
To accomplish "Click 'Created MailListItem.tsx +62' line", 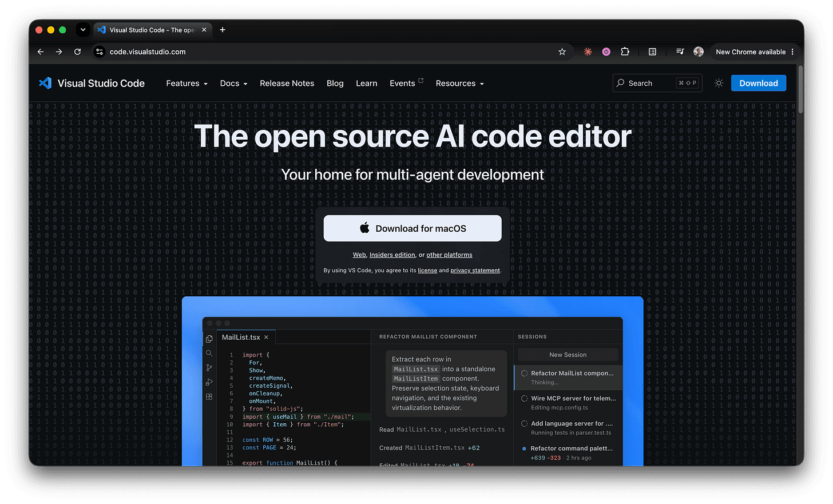I will coord(430,448).
